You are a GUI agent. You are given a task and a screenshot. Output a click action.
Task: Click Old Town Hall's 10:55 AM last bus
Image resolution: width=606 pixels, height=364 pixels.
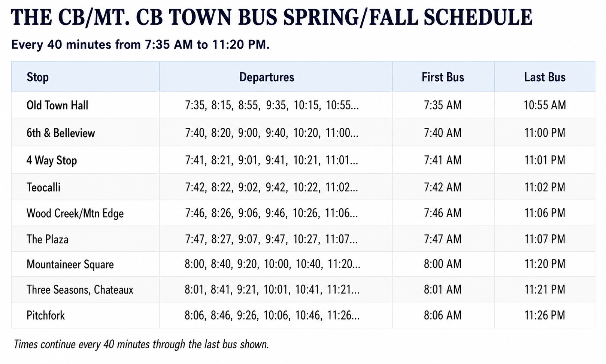(x=545, y=105)
